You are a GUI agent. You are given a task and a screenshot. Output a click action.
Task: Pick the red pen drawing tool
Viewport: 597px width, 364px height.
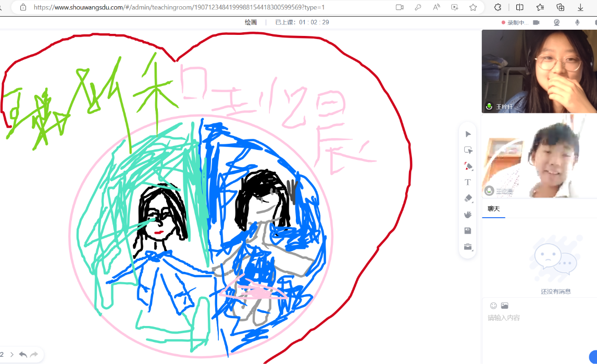tap(468, 166)
